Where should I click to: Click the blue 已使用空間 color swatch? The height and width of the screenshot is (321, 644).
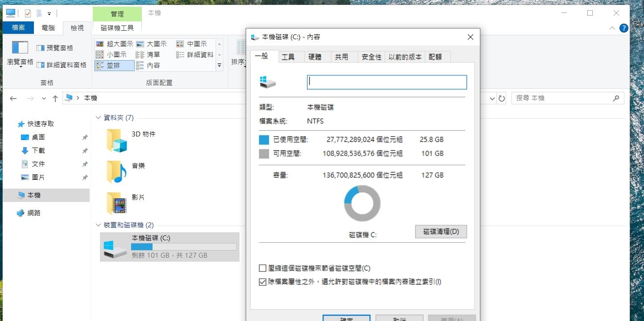[x=264, y=140]
